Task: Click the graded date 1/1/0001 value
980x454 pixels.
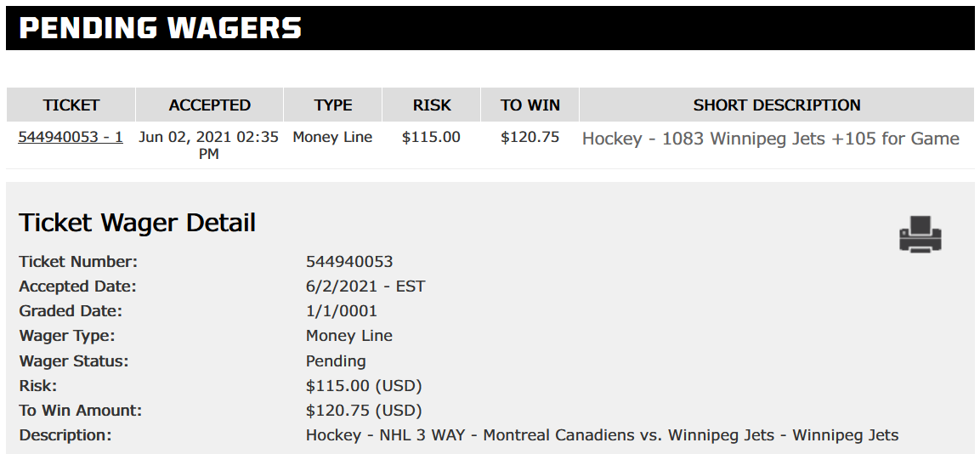Action: click(342, 311)
